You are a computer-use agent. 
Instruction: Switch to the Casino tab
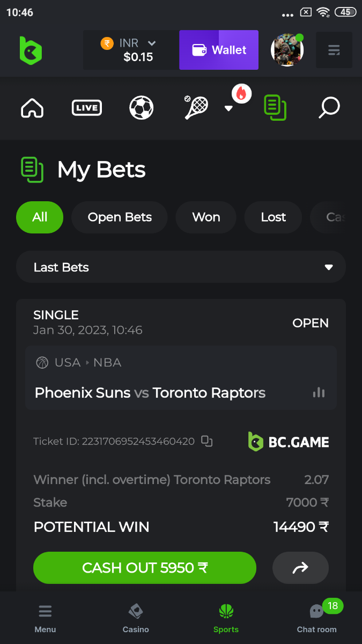point(136,618)
